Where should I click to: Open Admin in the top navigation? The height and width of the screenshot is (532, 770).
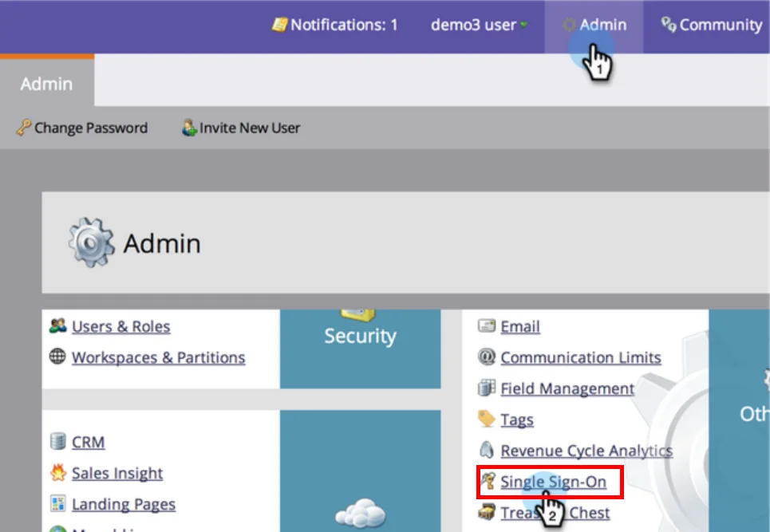pyautogui.click(x=594, y=25)
